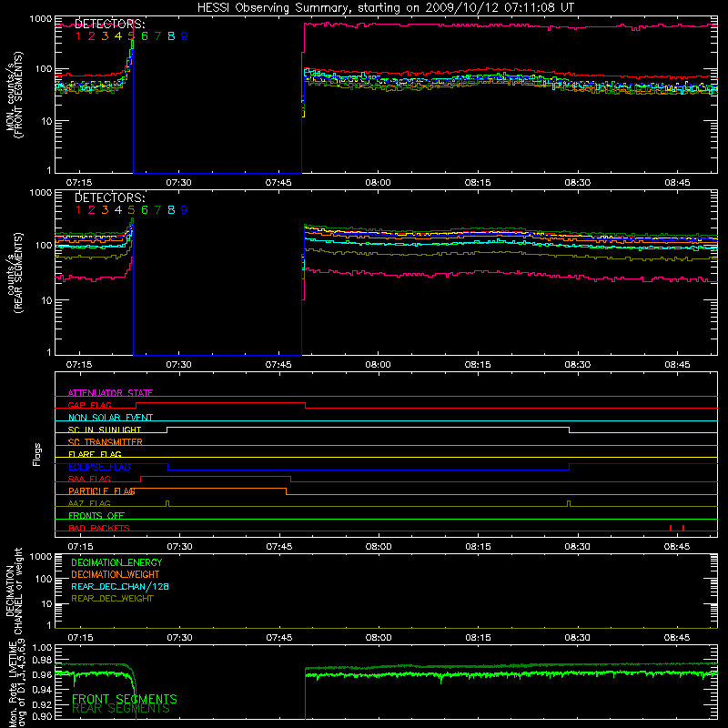
Task: Click the FLARE_FLAG label
Action: click(x=95, y=454)
